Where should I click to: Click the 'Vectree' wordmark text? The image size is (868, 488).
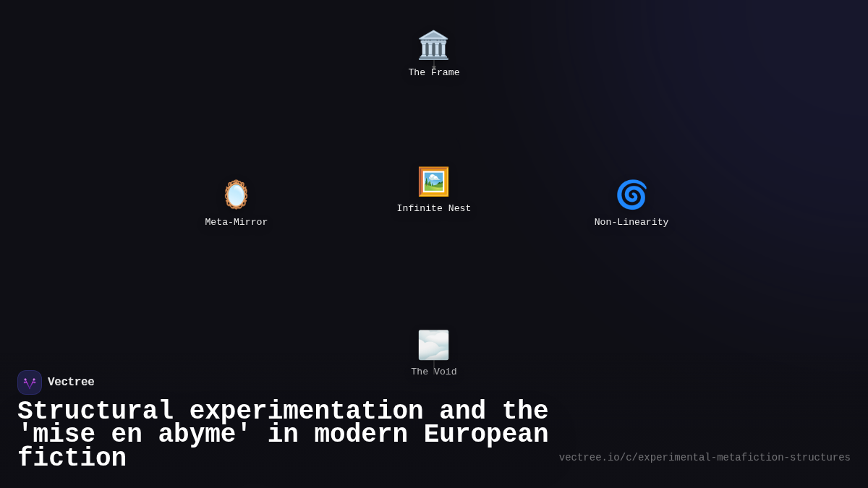click(x=71, y=382)
